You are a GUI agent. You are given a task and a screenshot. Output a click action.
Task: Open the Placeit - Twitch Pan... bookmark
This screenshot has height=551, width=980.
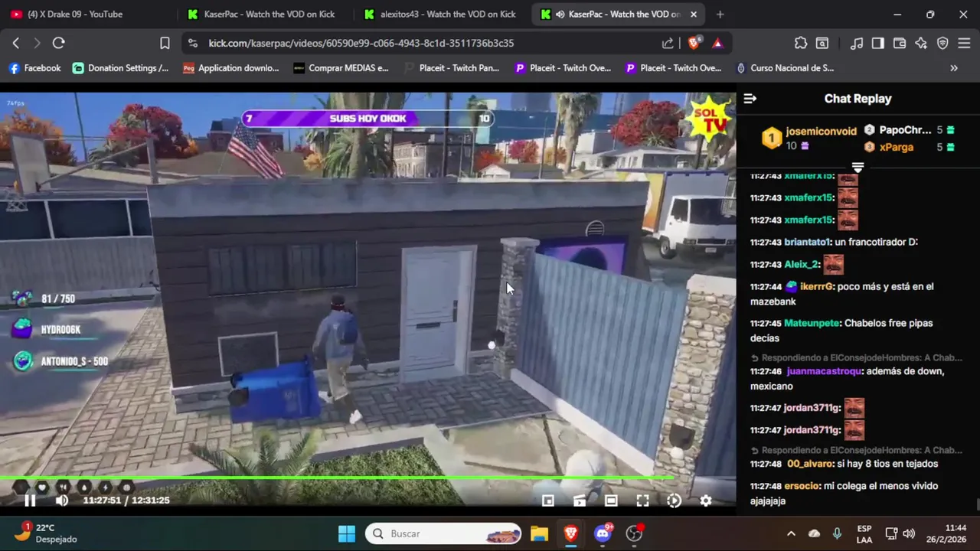[452, 68]
